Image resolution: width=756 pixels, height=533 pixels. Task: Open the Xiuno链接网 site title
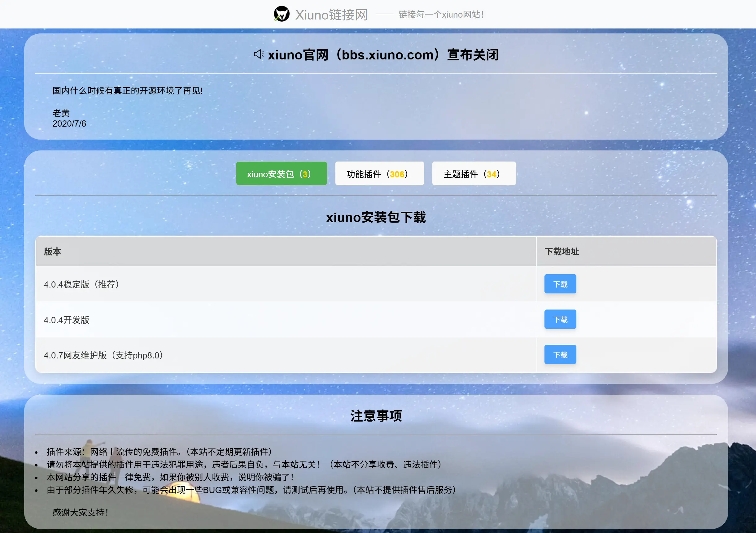point(331,15)
